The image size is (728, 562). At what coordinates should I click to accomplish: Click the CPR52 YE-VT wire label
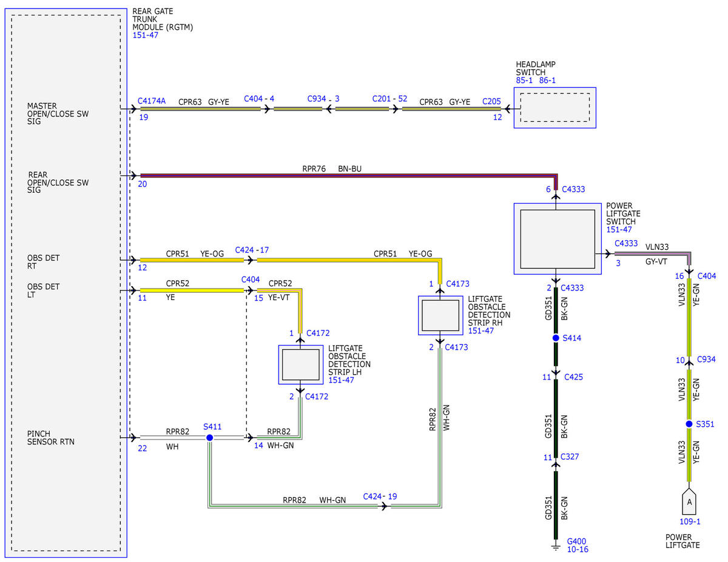[280, 290]
